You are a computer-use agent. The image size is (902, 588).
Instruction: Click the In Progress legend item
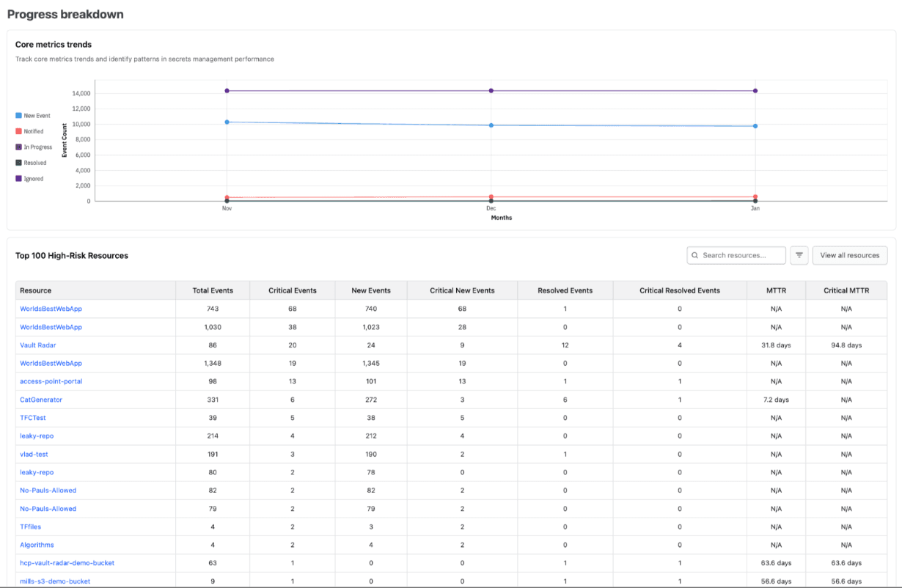click(18, 147)
